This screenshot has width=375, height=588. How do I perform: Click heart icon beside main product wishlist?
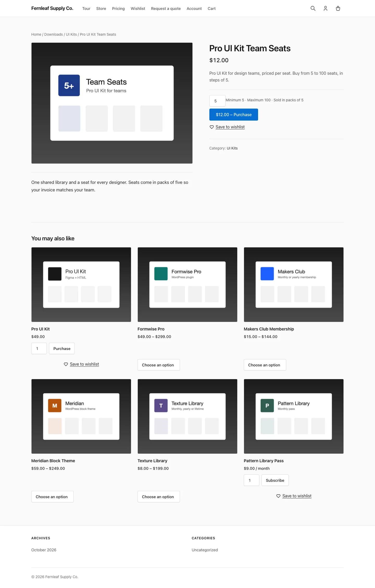point(212,127)
